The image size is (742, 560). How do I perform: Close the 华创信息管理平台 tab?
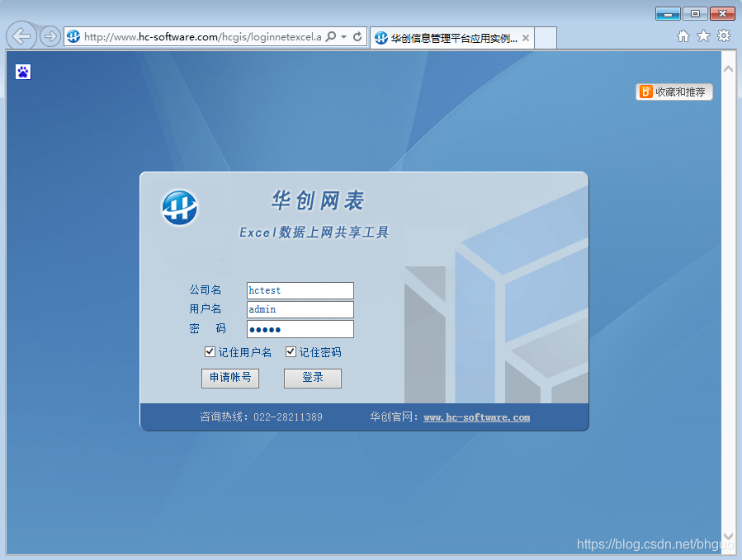(x=525, y=38)
